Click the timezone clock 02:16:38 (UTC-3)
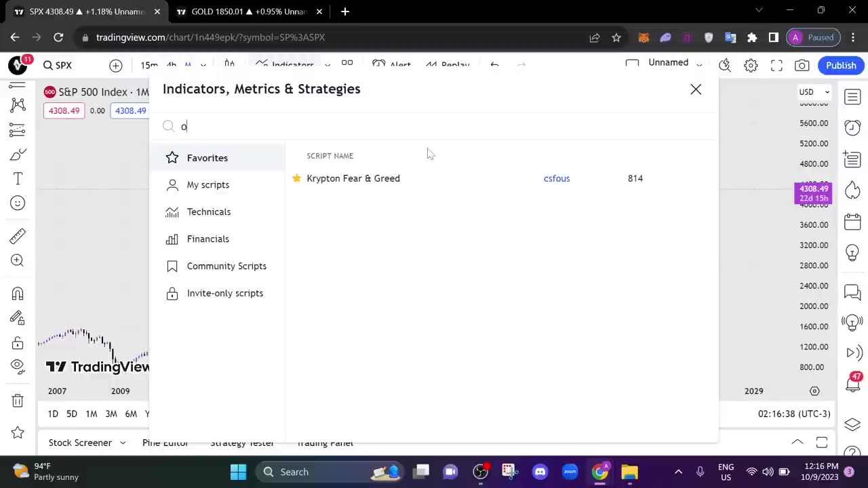The image size is (868, 488). [x=794, y=413]
